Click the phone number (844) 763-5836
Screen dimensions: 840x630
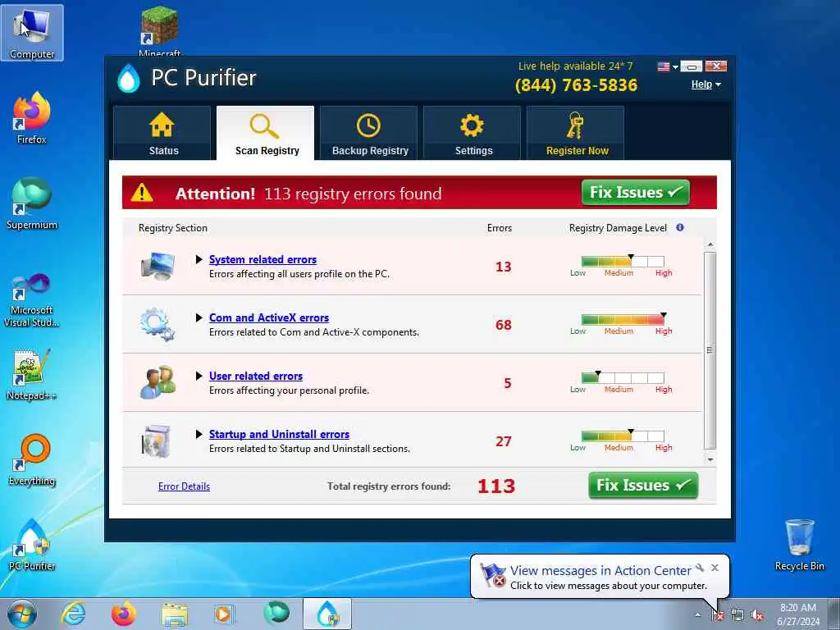click(x=576, y=85)
